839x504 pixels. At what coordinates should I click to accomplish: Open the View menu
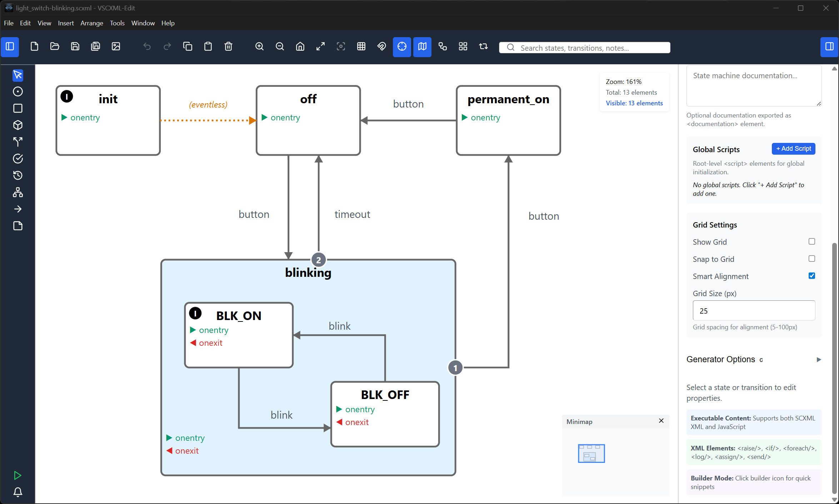click(44, 23)
